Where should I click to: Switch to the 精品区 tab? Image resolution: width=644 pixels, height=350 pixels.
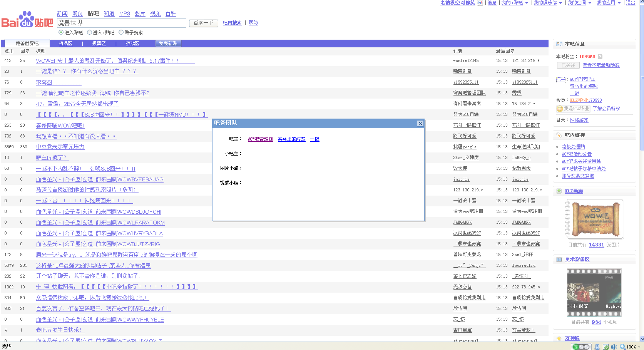click(x=65, y=44)
